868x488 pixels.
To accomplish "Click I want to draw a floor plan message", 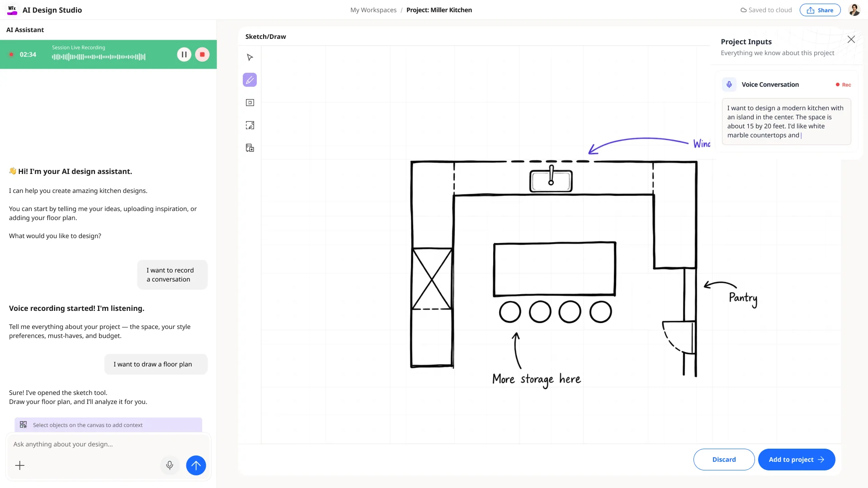I will pos(156,364).
